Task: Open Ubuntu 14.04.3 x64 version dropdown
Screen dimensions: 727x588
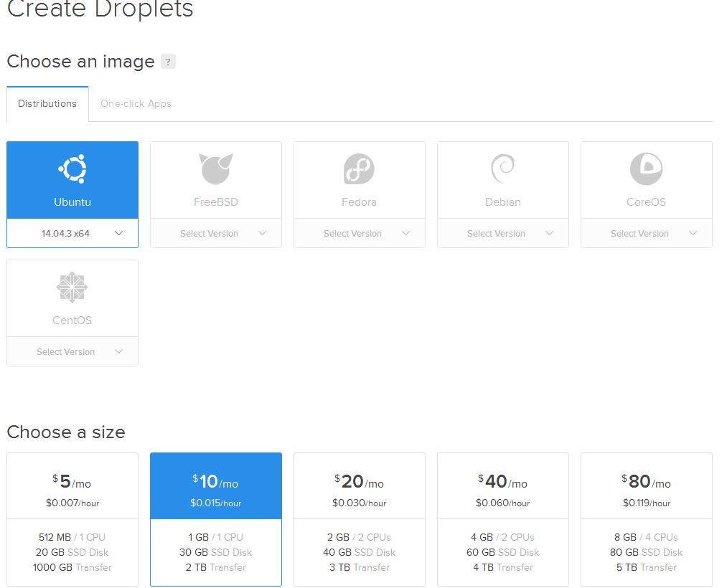Action: 72,233
